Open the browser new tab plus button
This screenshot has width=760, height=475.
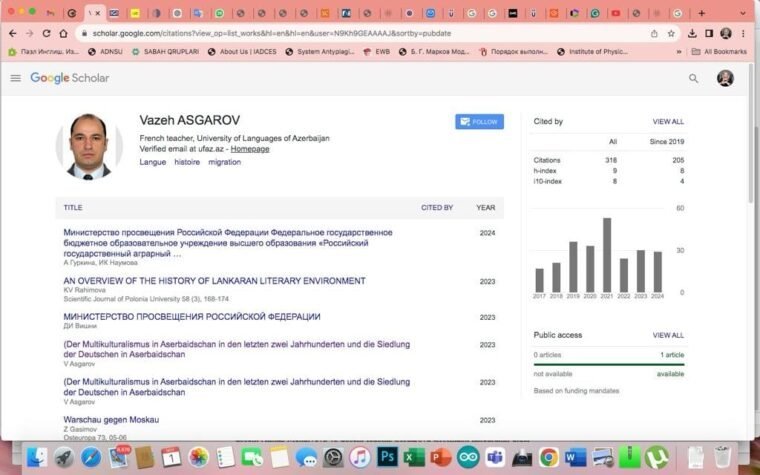[x=701, y=13]
